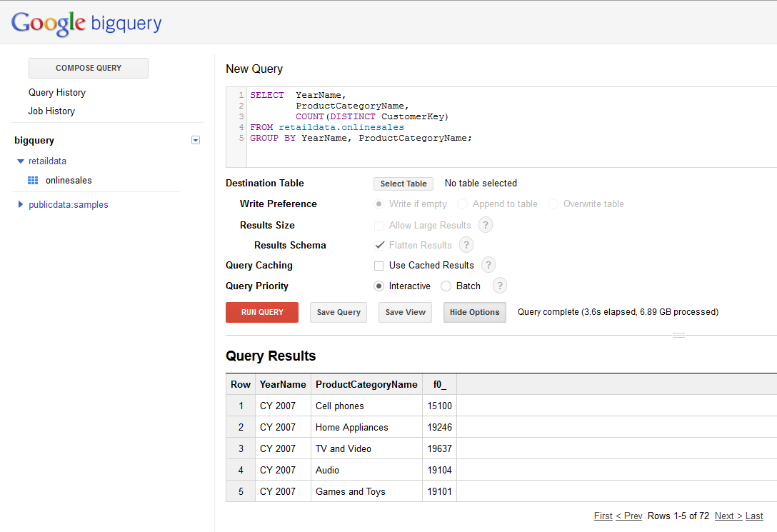Click the f0_ column header
The height and width of the screenshot is (532, 777).
(x=439, y=384)
